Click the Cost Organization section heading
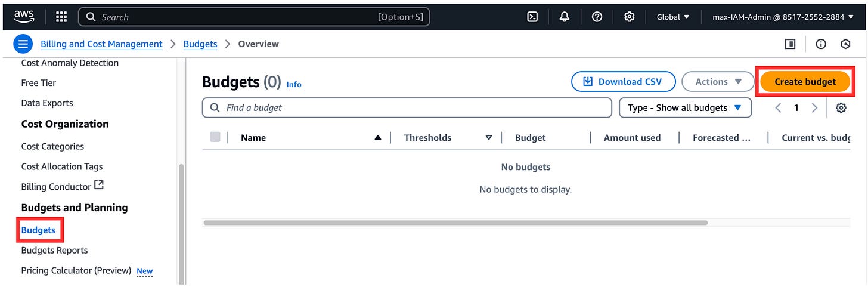The height and width of the screenshot is (287, 868). tap(65, 124)
